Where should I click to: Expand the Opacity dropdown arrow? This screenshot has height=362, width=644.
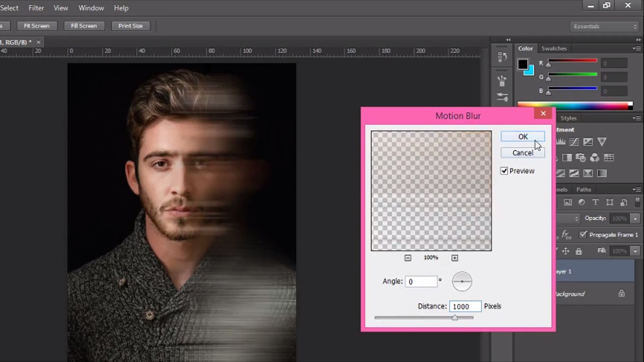coord(635,219)
